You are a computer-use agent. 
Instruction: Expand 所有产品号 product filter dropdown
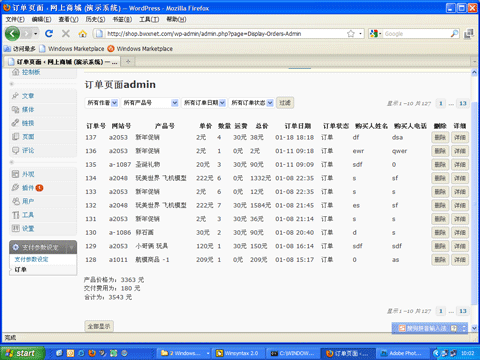150,103
